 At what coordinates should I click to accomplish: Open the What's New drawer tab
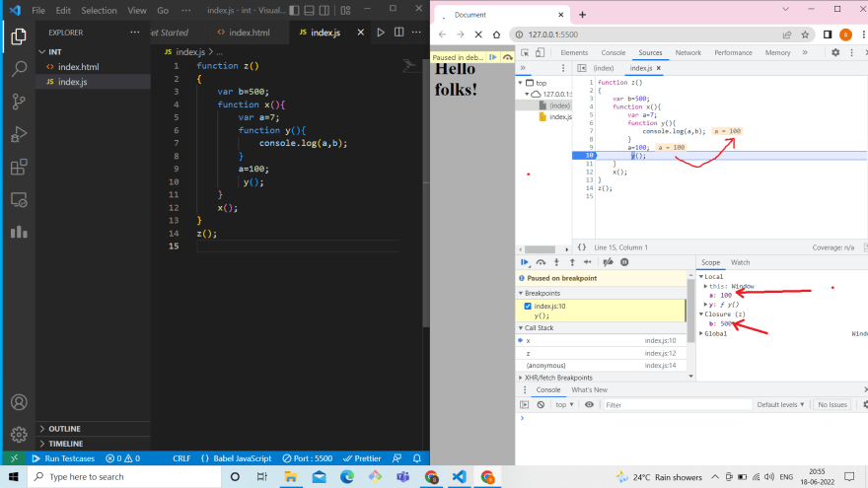tap(589, 389)
